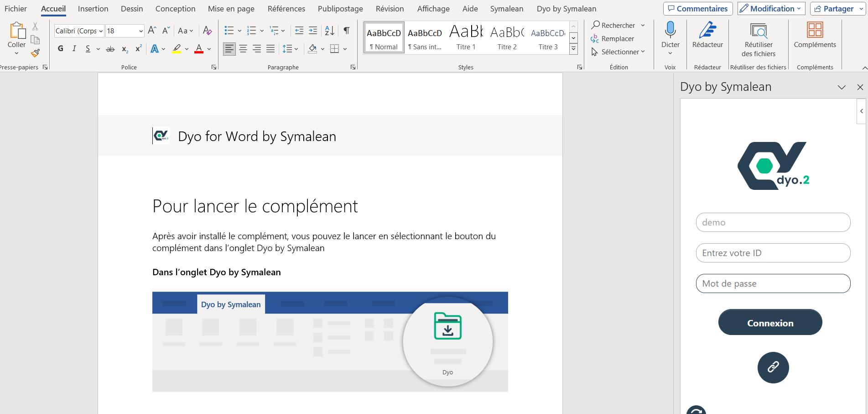Screen dimensions: 868x414
Task: Toggle underline formatting (S)
Action: click(x=88, y=48)
